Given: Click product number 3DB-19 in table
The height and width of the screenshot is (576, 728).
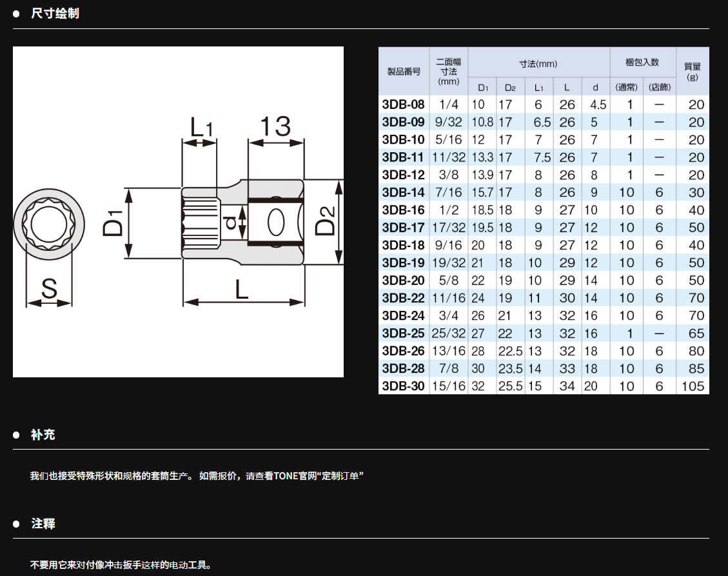Looking at the screenshot, I should pos(404,263).
